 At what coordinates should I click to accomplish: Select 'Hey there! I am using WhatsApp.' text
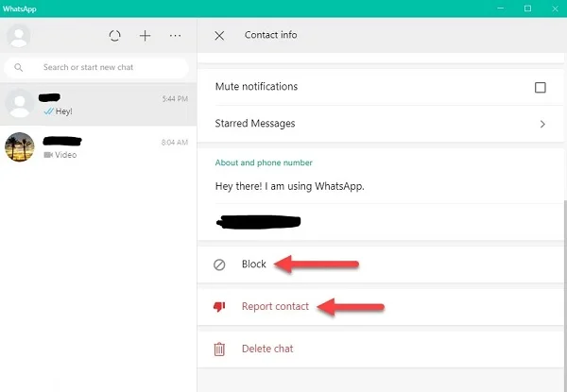290,186
